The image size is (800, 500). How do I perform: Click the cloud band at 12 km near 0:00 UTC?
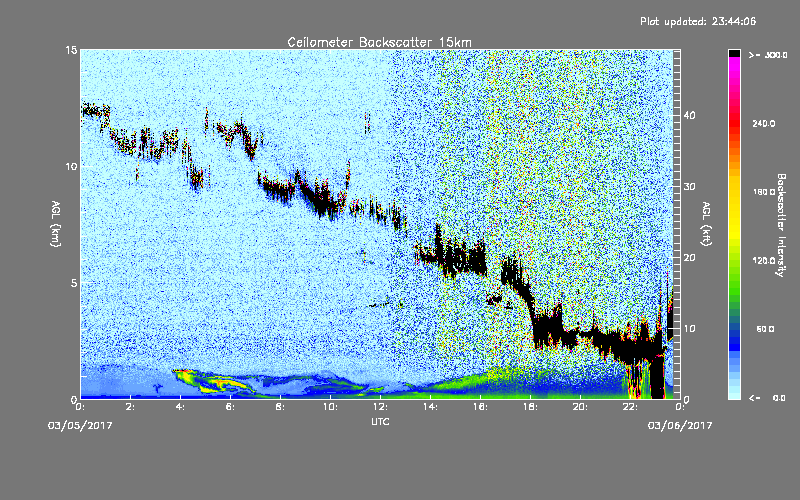94,110
